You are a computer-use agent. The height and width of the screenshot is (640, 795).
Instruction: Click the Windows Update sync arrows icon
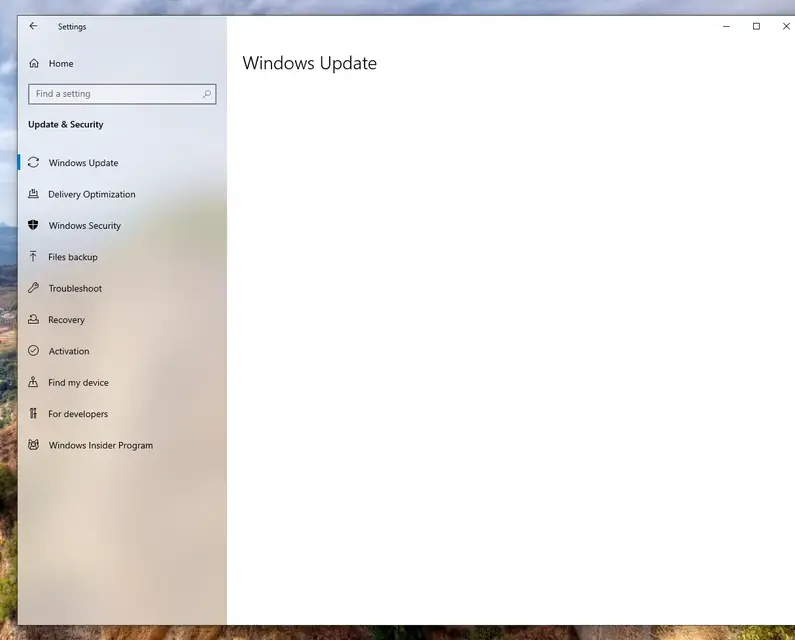coord(33,162)
